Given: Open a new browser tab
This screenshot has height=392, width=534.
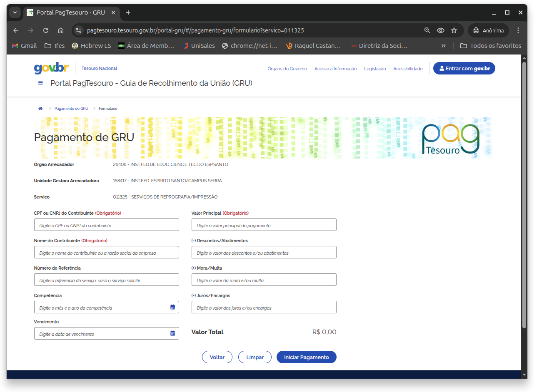Looking at the screenshot, I should 128,12.
